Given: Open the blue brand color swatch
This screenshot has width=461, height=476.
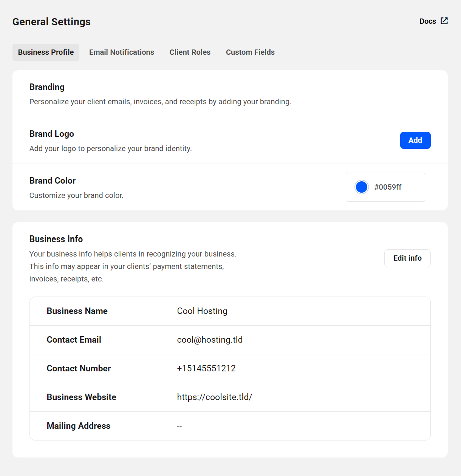Looking at the screenshot, I should 362,187.
